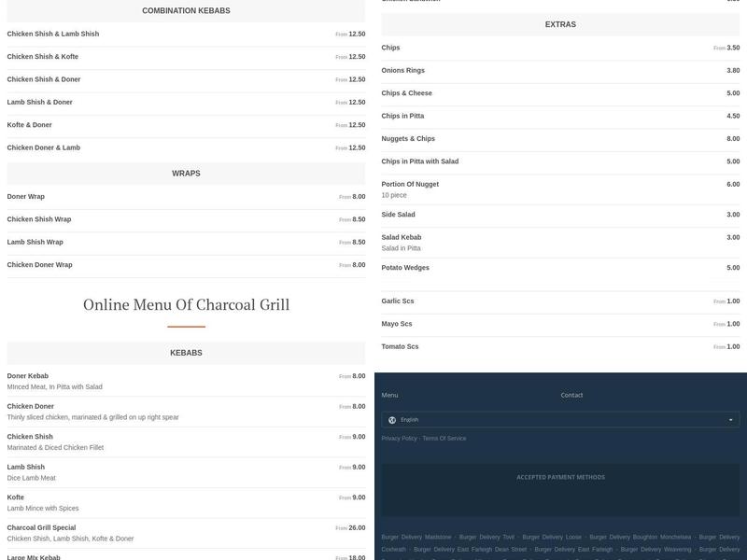Select the Doner Wrap menu item
The width and height of the screenshot is (747, 560).
coord(185,197)
